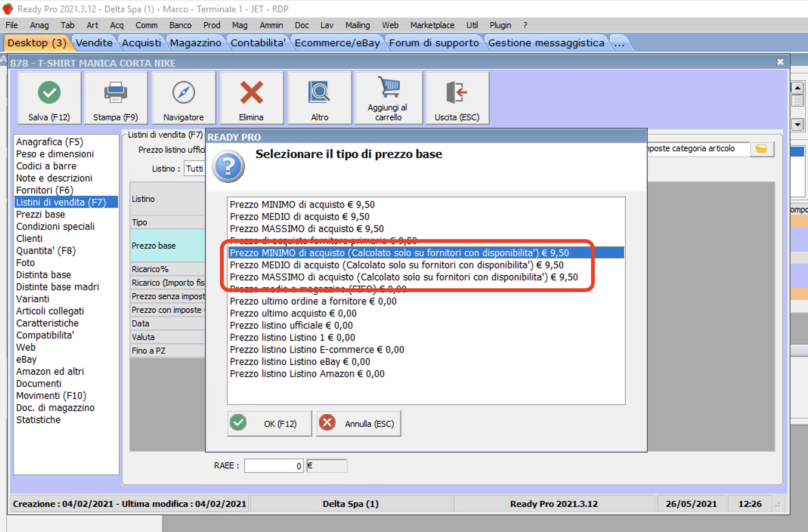Open the Mag menu

(x=240, y=25)
